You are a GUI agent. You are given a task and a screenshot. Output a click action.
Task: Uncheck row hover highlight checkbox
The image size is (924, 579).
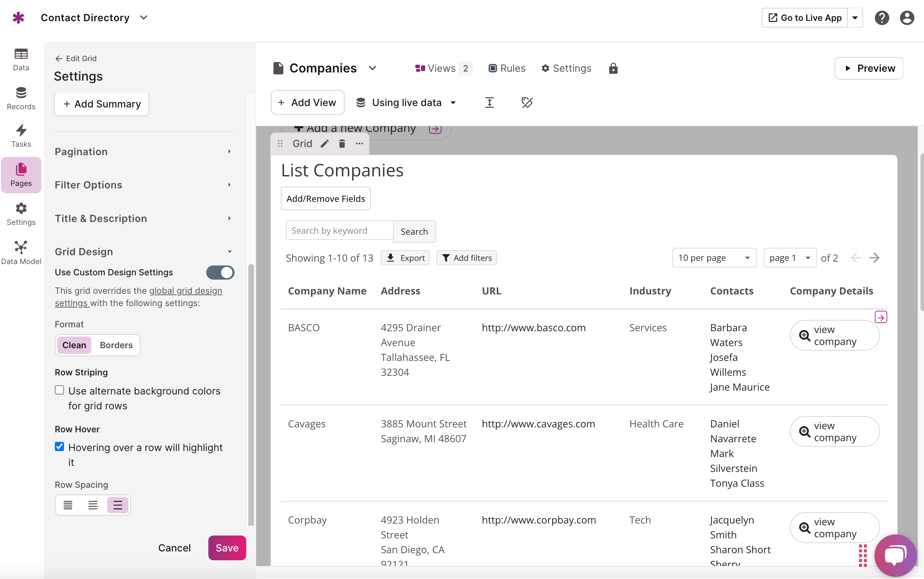coord(59,446)
